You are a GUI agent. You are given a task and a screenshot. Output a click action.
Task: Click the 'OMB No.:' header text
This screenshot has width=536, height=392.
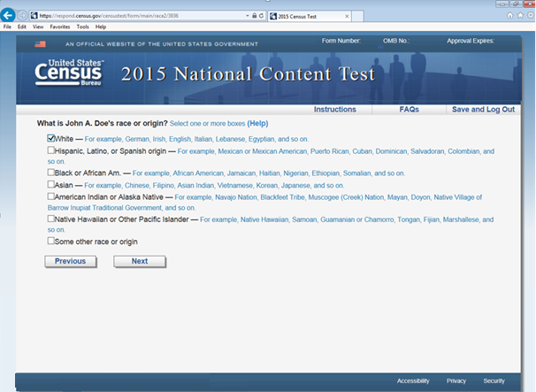point(396,41)
